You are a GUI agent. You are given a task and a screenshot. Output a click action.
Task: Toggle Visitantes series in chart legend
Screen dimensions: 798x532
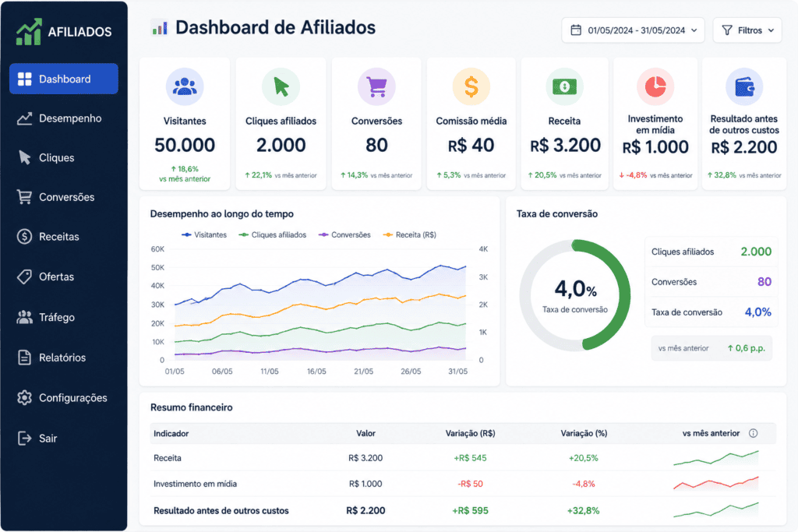(x=204, y=235)
